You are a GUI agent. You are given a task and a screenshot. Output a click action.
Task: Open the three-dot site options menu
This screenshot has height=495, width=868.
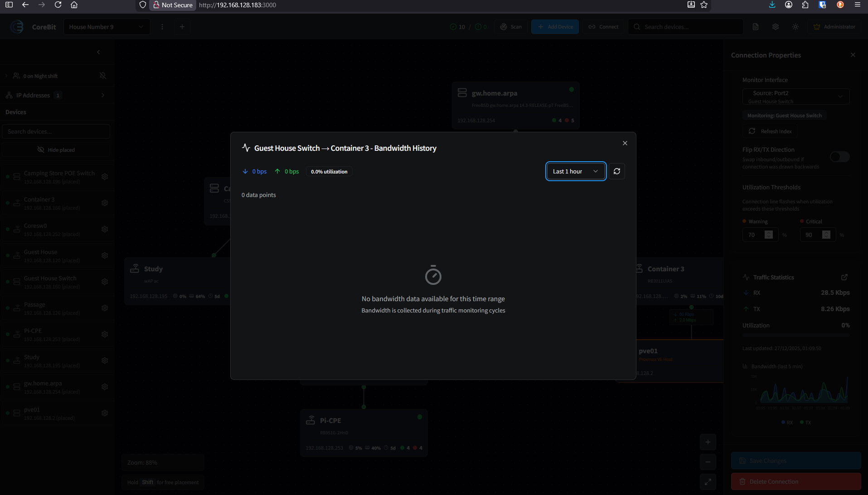[x=162, y=27]
